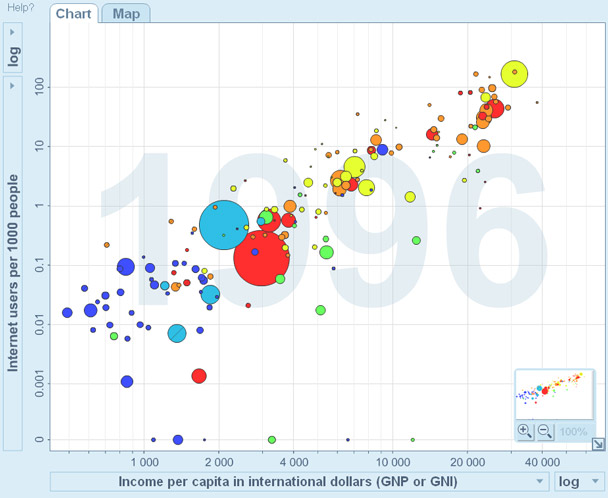
Task: Click the zoom out magnifier icon
Action: click(x=545, y=431)
